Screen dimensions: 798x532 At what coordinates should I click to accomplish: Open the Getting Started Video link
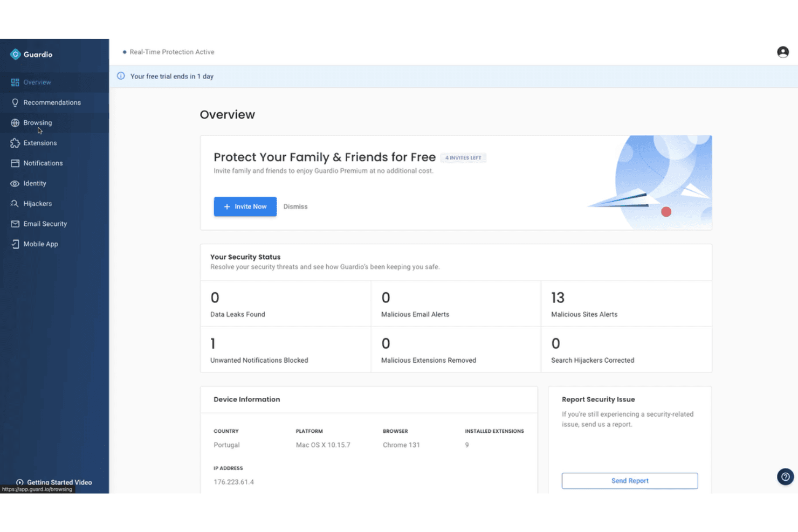pyautogui.click(x=54, y=482)
